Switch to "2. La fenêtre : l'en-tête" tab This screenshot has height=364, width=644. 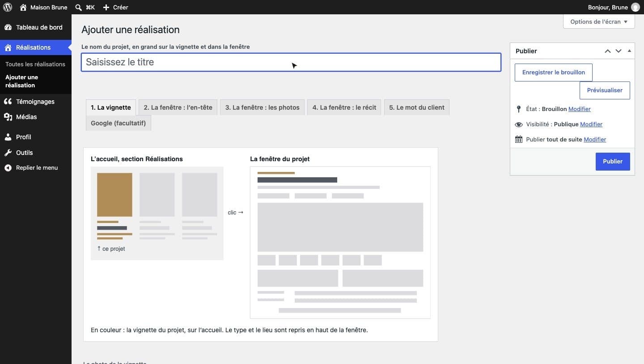pyautogui.click(x=178, y=107)
